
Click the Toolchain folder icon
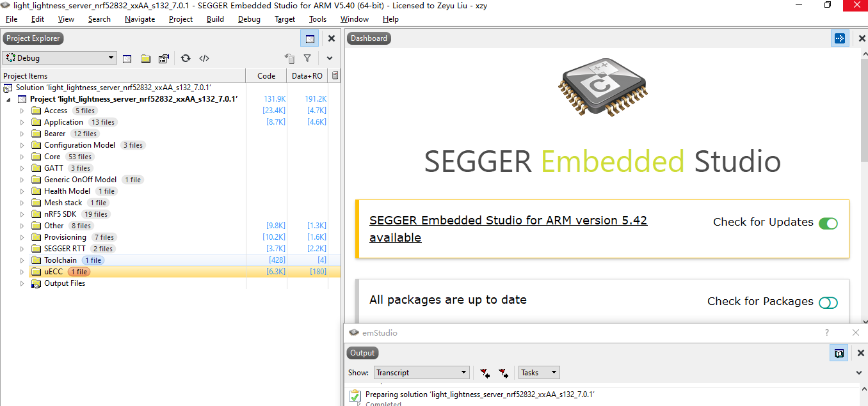coord(36,260)
